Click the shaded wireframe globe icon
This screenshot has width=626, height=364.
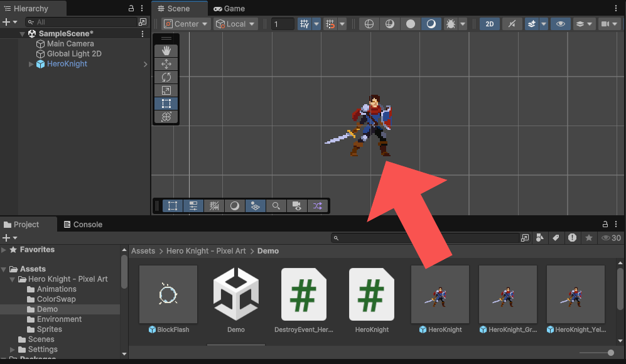(390, 24)
